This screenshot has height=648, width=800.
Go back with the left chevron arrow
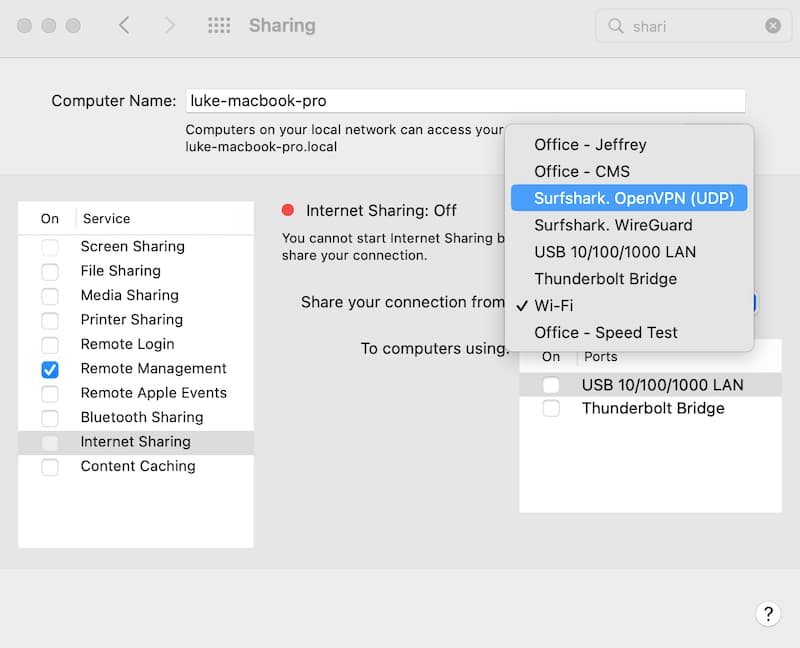[x=124, y=25]
